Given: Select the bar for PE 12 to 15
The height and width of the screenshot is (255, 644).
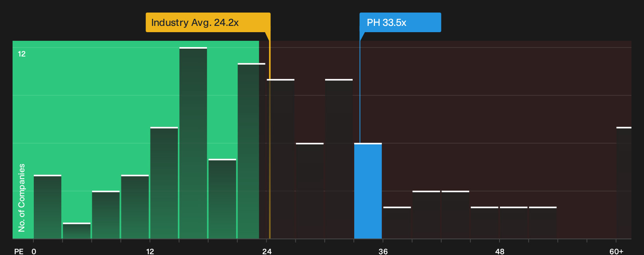Looking at the screenshot, I should 164,183.
